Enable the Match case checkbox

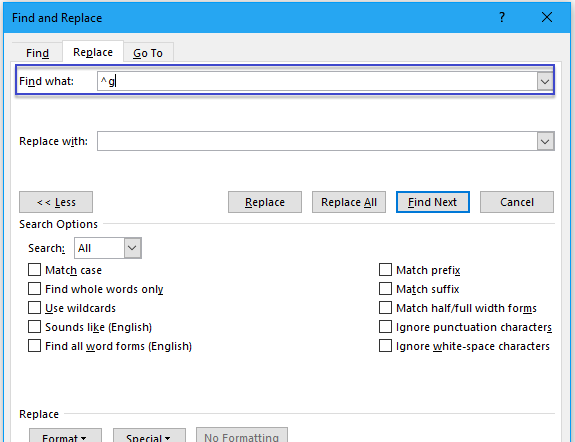[34, 270]
